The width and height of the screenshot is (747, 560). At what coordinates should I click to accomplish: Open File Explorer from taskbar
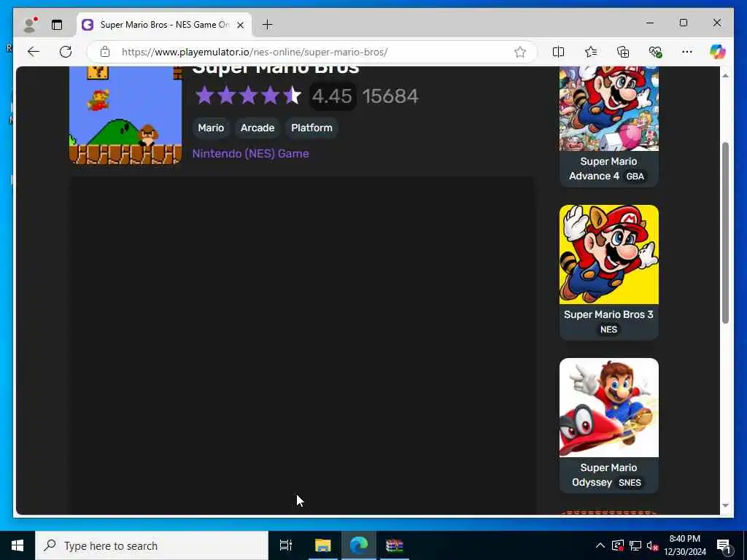[322, 545]
